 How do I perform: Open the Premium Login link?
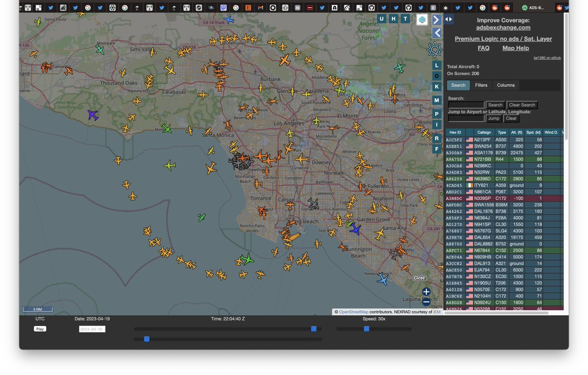coord(503,39)
